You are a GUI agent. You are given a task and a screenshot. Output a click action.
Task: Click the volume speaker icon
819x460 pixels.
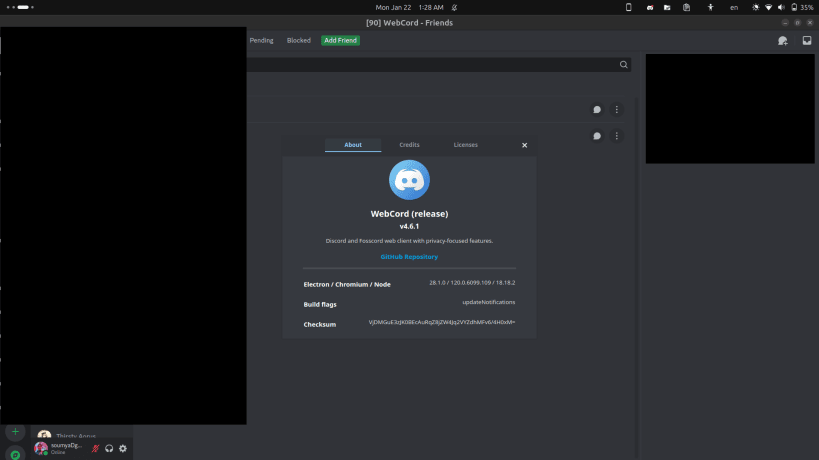[781, 7]
